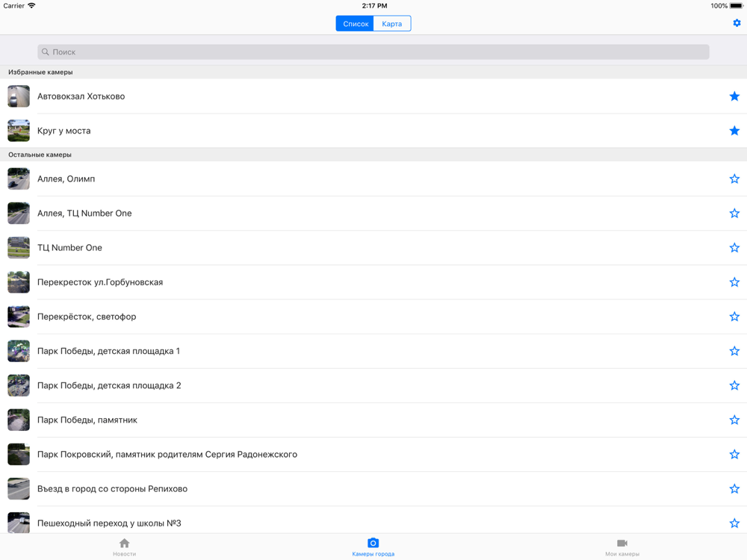Screen dimensions: 747x560
Task: Open the settings gear icon
Action: [x=737, y=23]
